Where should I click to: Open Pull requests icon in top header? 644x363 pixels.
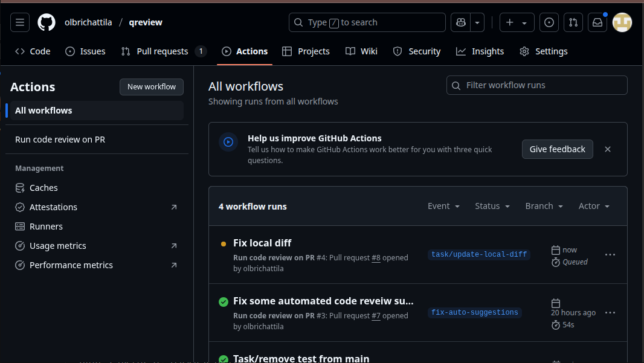tap(573, 22)
